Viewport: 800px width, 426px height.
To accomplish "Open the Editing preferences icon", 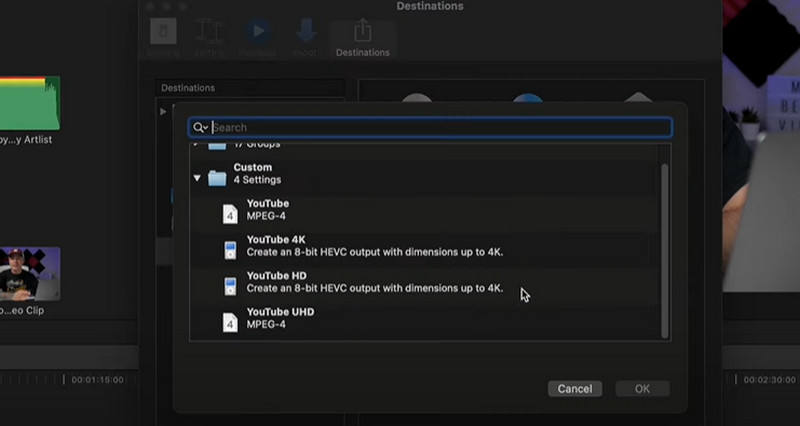I will (x=210, y=36).
